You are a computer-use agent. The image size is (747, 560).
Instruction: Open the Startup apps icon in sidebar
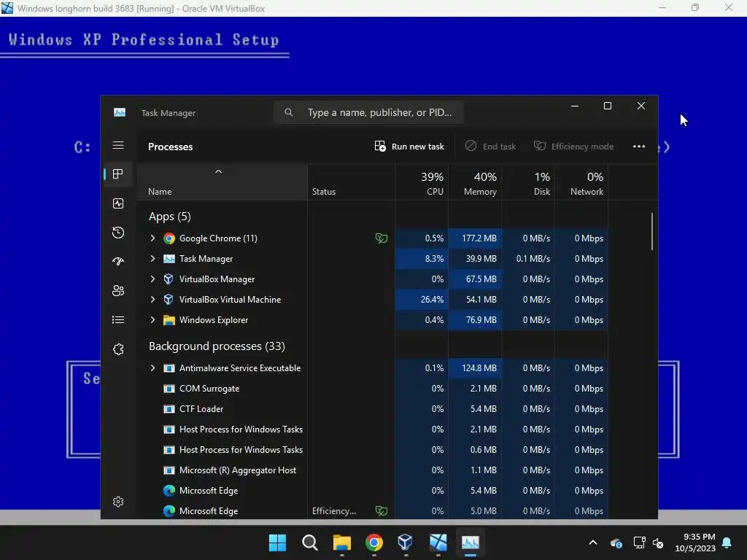118,261
